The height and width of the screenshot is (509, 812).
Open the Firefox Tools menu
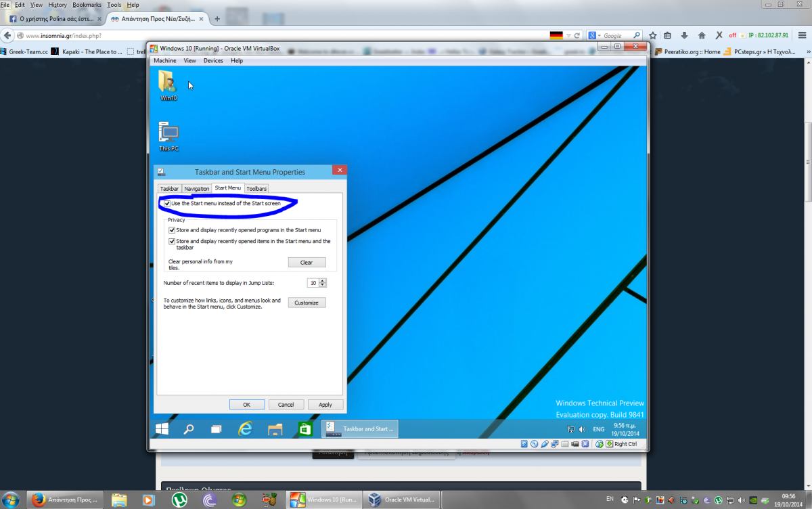click(114, 5)
